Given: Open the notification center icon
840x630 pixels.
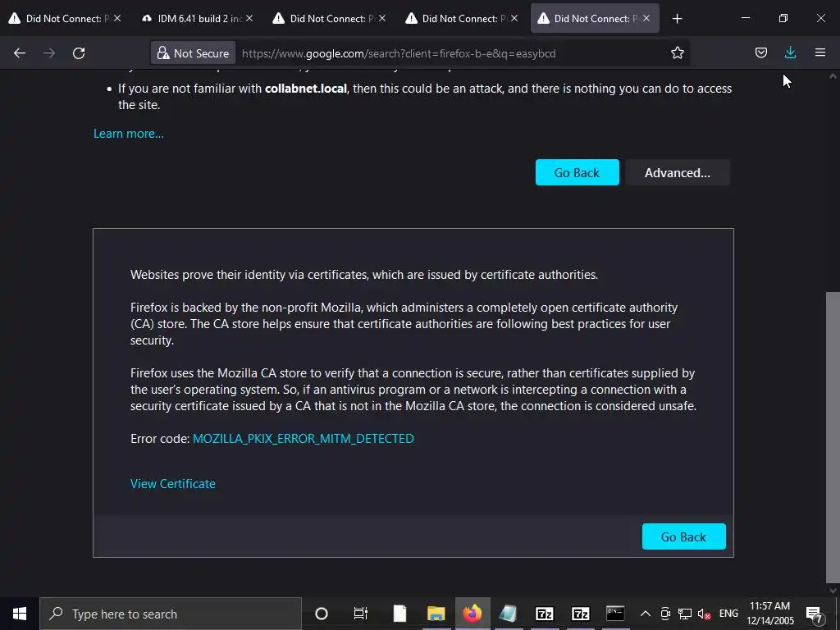Looking at the screenshot, I should click(815, 614).
